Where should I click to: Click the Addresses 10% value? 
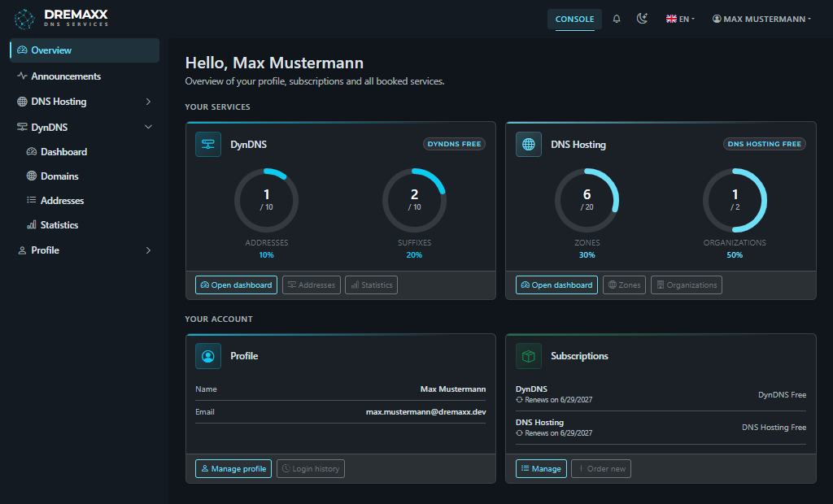[266, 255]
